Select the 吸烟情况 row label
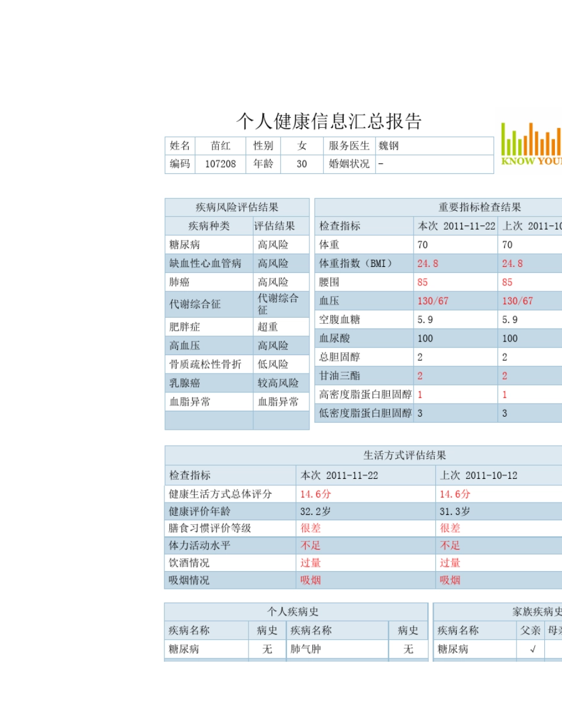This screenshot has height=728, width=562. point(189,580)
